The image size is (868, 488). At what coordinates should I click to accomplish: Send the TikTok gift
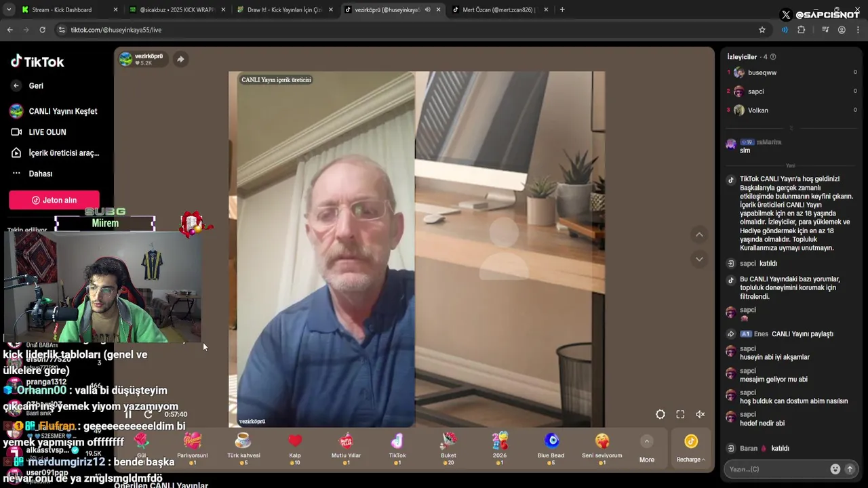coord(397,447)
